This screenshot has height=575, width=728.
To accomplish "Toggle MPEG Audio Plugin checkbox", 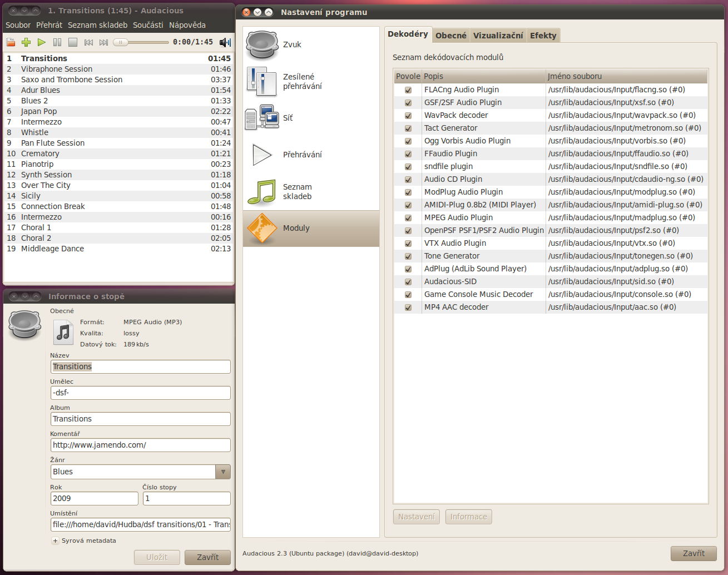I will tap(408, 218).
